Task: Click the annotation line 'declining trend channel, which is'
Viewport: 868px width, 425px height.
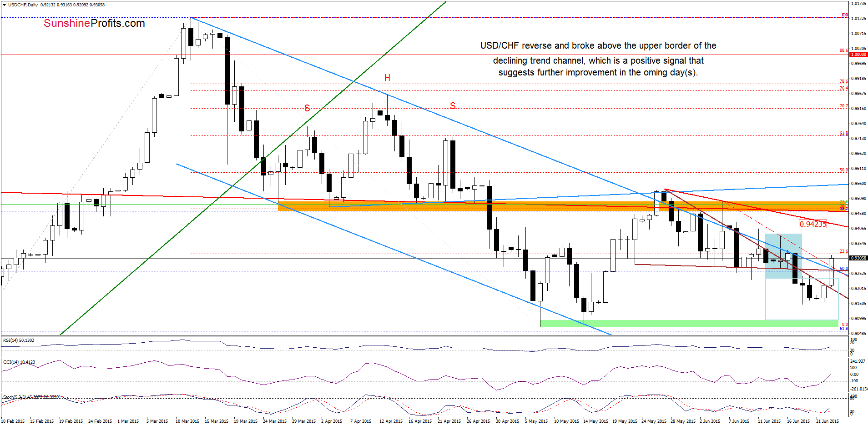Action: [598, 60]
